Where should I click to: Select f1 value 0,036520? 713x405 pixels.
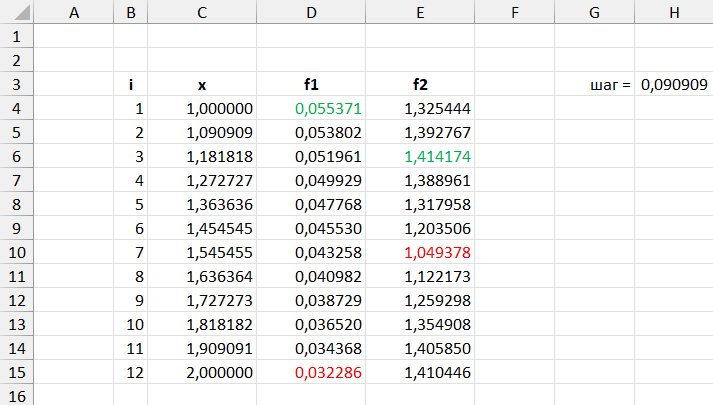pos(311,325)
